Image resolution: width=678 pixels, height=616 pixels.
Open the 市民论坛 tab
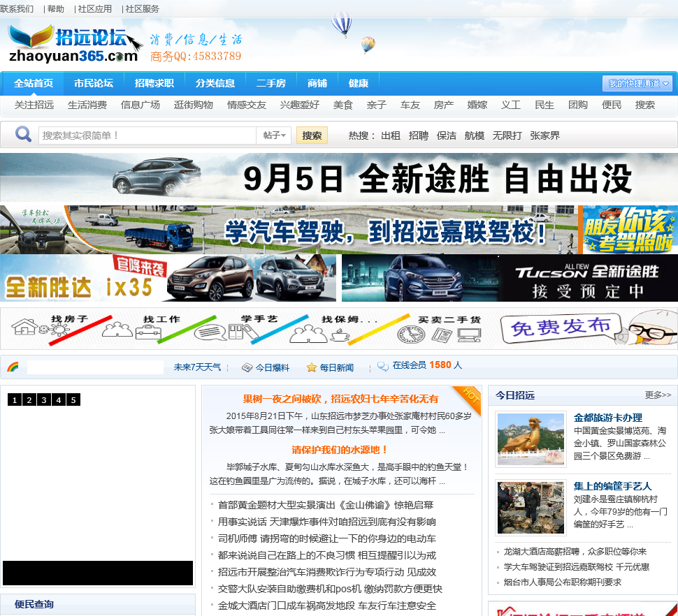click(94, 83)
